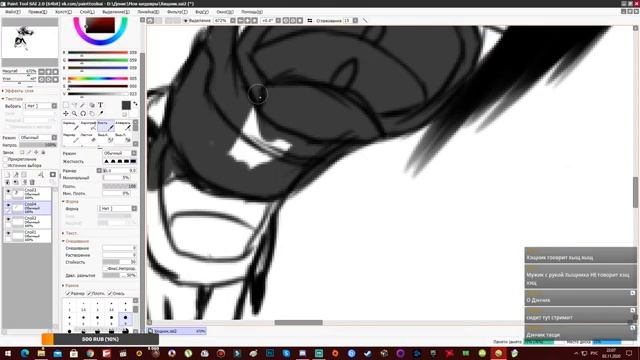Image resolution: width=640 pixels, height=360 pixels.
Task: Select the Rotate canvas tool
Action: [x=83, y=113]
